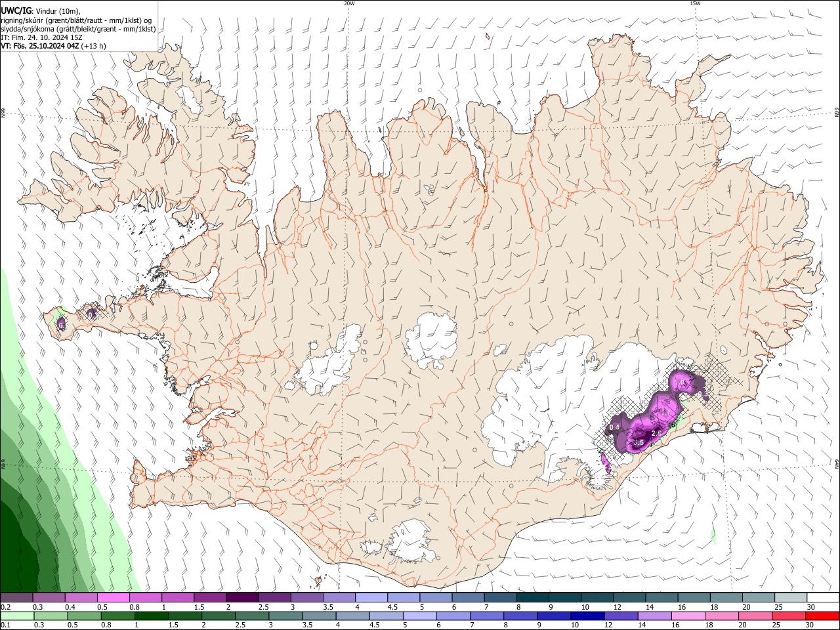The height and width of the screenshot is (630, 840).
Task: Select the 'slydda/snjókoma' legend description line
Action: pos(78,29)
